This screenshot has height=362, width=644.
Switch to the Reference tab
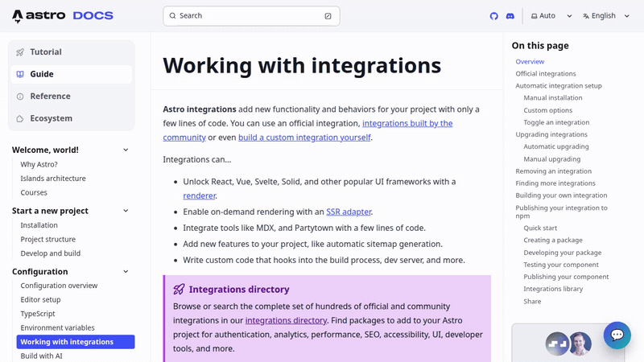(x=72, y=97)
